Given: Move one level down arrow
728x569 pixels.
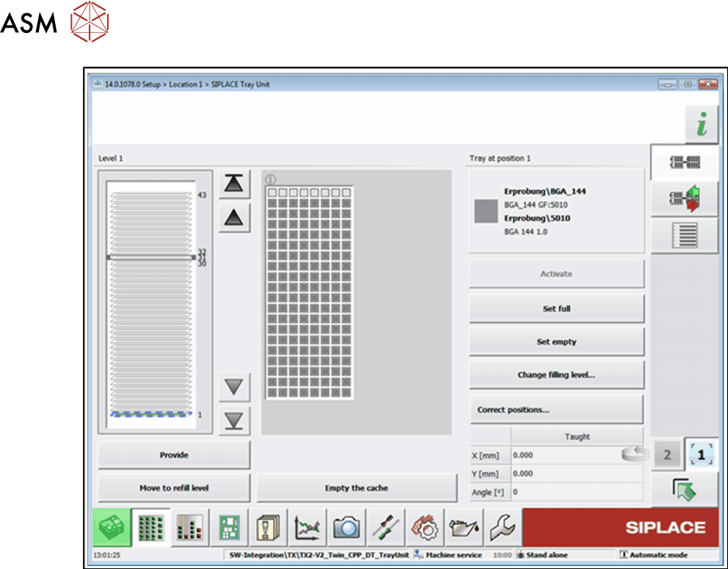Looking at the screenshot, I should (x=234, y=386).
